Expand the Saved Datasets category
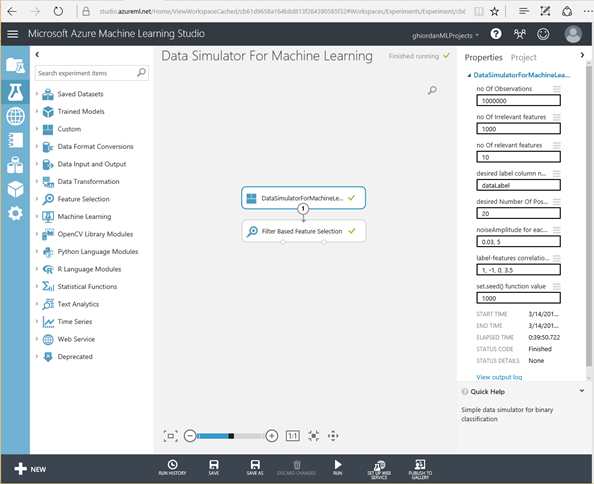 tap(37, 94)
